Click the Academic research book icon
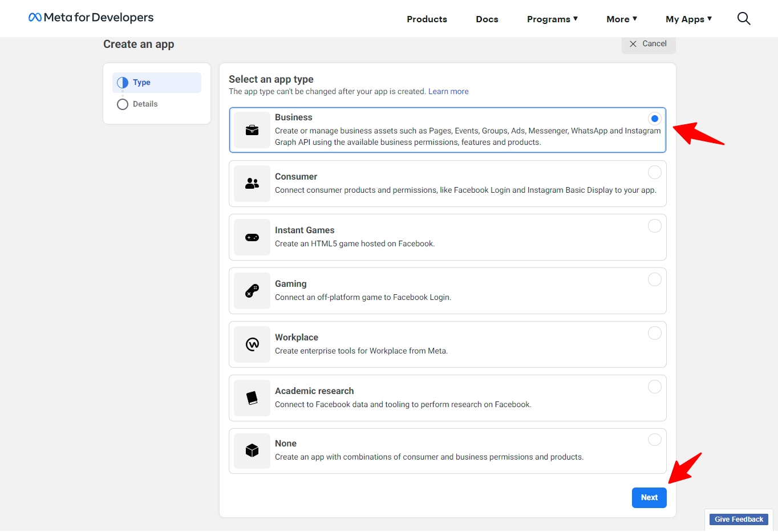 point(252,398)
